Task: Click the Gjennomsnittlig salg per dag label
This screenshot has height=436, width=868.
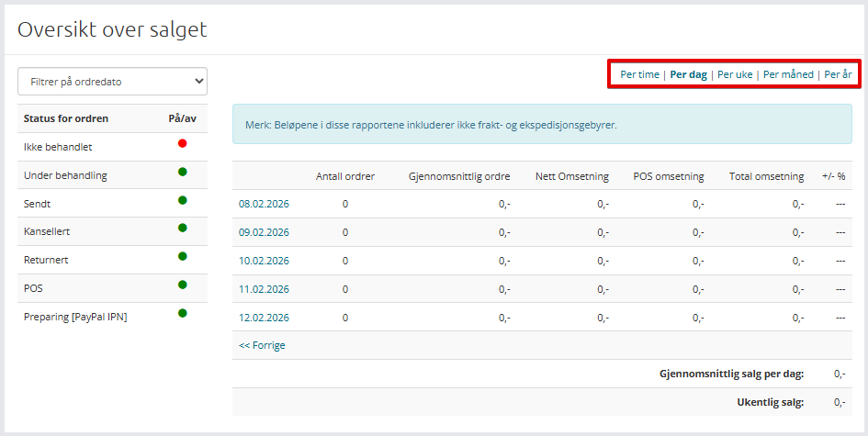Action: (732, 374)
